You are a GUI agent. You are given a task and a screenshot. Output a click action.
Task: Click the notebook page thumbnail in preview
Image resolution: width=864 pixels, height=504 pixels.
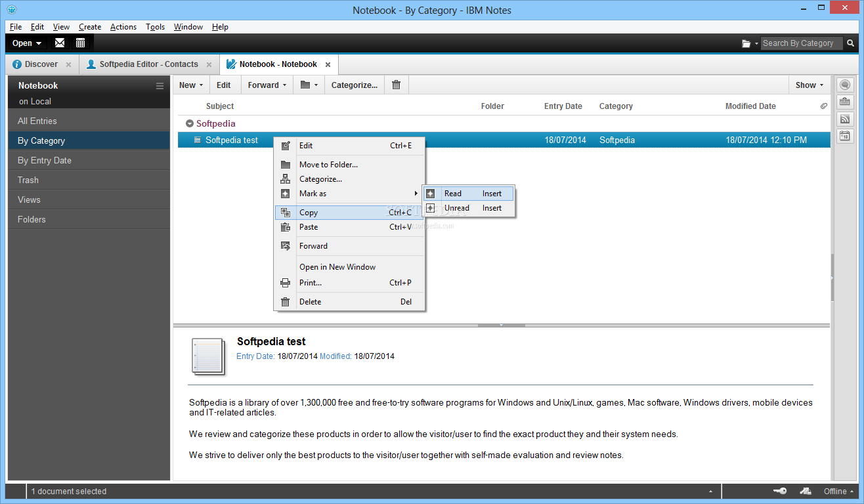[208, 357]
